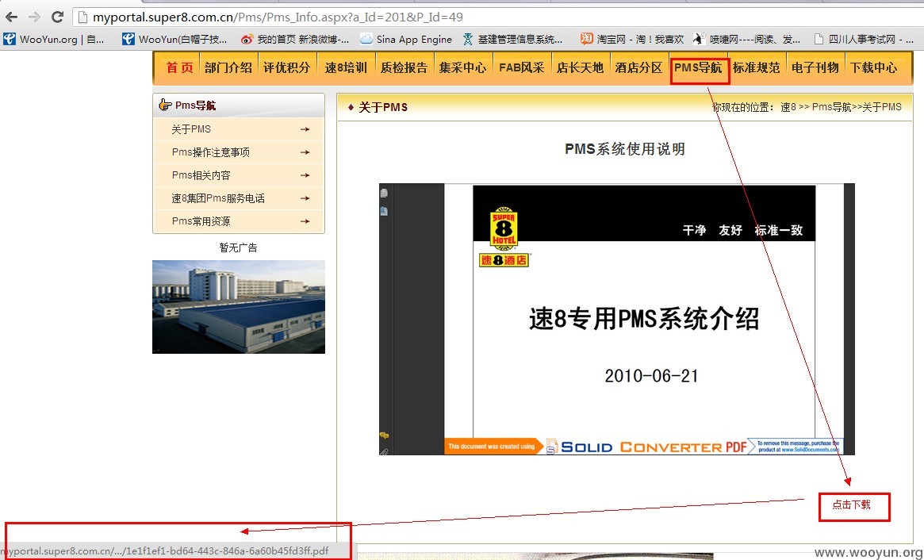Viewport: 924px width, 560px height.
Task: Open 酒店分区 nav tab
Action: (x=638, y=67)
